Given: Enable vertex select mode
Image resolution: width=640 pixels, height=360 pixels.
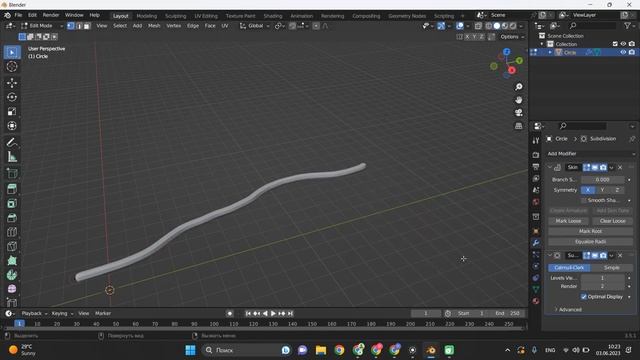Looking at the screenshot, I should click(71, 26).
